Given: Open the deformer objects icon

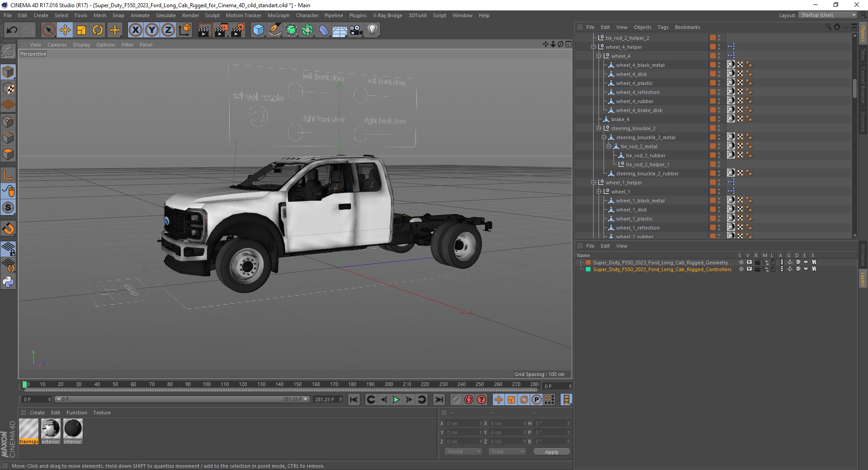Looking at the screenshot, I should (x=324, y=30).
